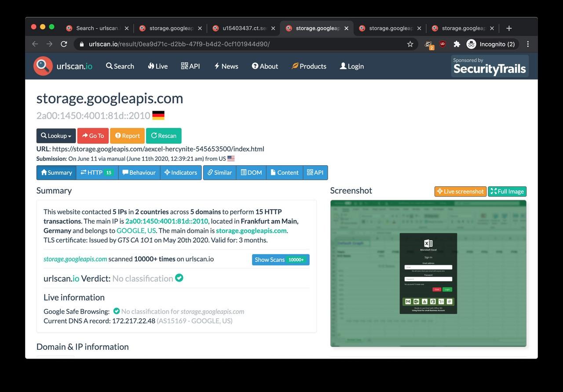Close the u15403437.ct.se tab
Image resolution: width=563 pixels, height=392 pixels.
[x=273, y=28]
